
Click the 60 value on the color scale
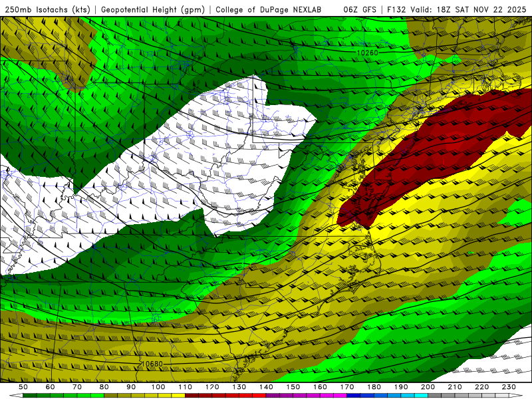point(51,387)
